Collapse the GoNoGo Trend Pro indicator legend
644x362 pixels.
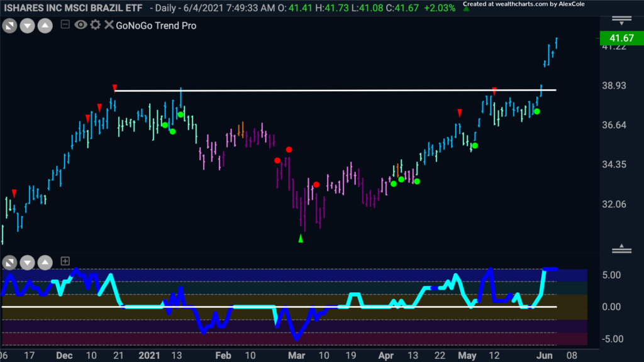pyautogui.click(x=65, y=25)
